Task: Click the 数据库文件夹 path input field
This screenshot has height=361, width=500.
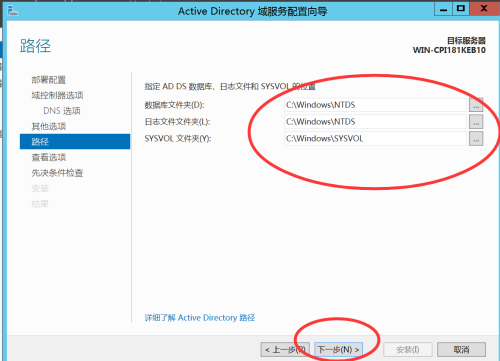Action: coord(375,105)
